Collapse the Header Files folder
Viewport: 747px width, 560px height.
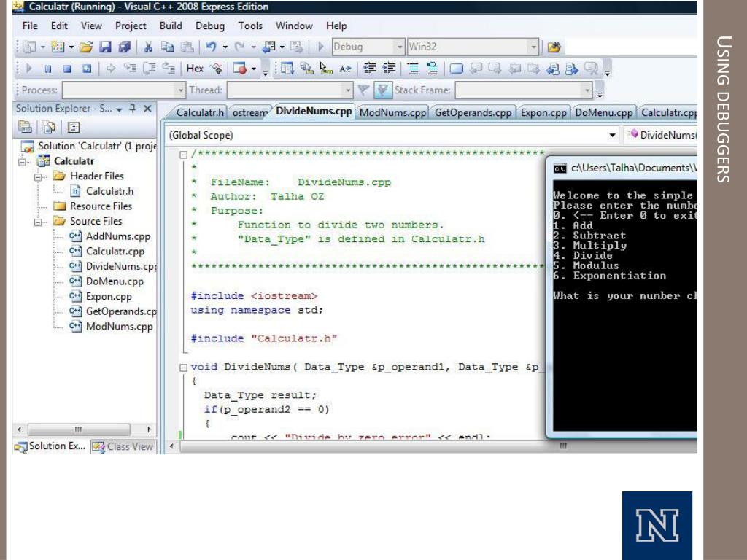(38, 176)
